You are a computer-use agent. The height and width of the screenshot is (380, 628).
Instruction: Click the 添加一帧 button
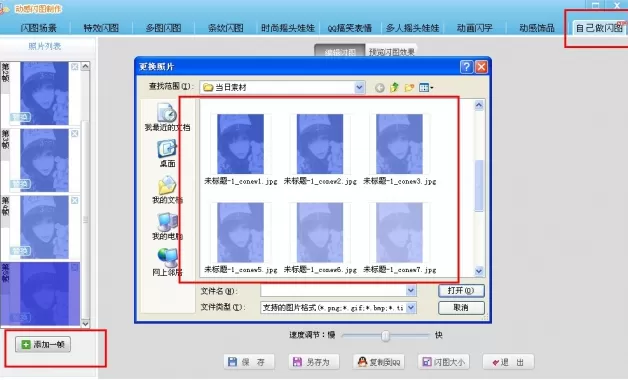coord(43,344)
